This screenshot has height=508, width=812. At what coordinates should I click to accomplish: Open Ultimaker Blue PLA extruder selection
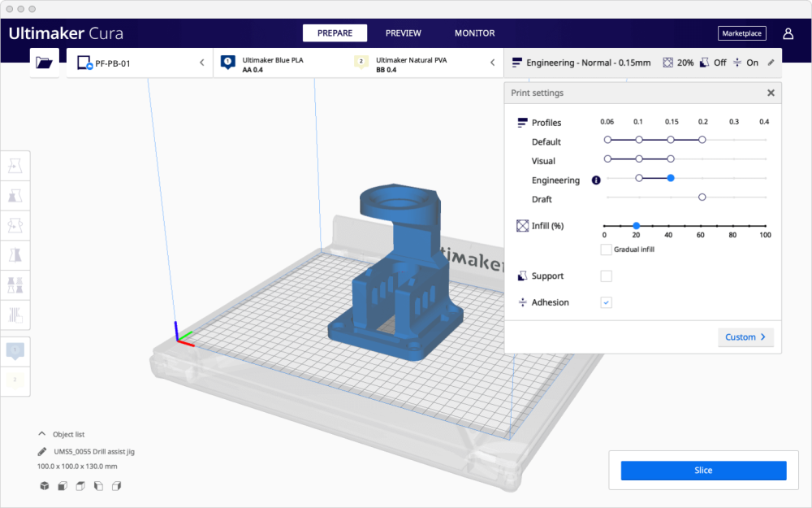pyautogui.click(x=279, y=63)
